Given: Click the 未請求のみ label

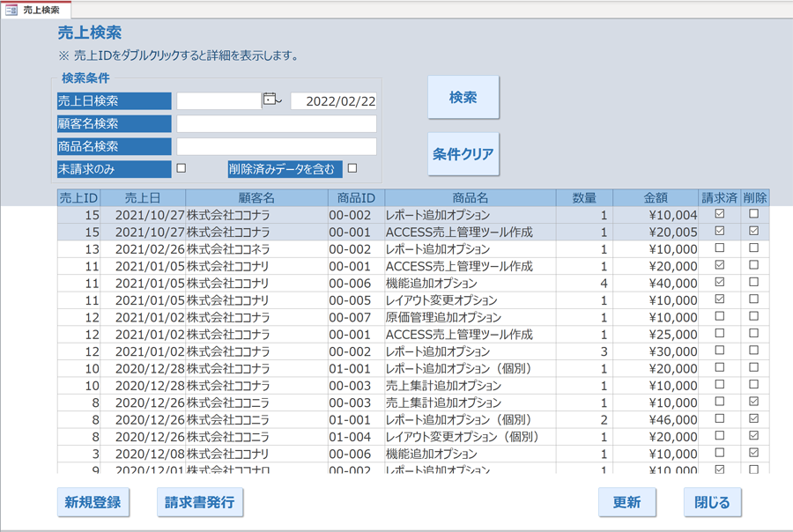Looking at the screenshot, I should [115, 169].
